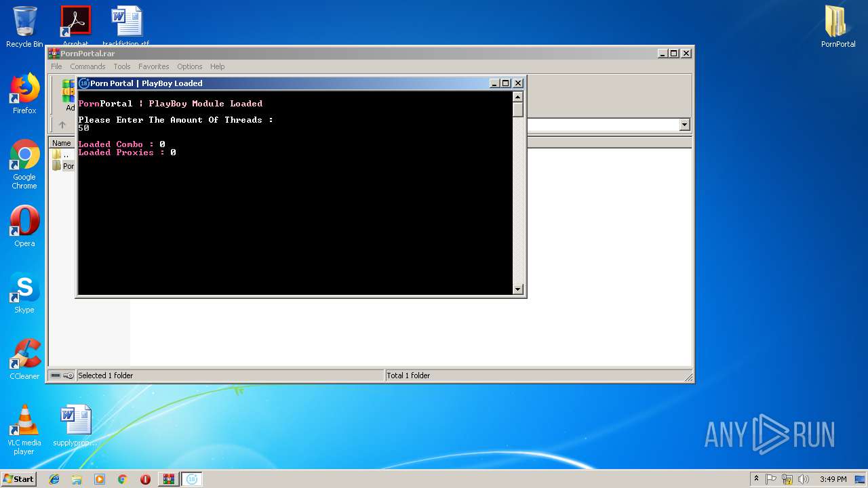This screenshot has height=488, width=868.
Task: Open volume speaker tray icon
Action: click(x=804, y=479)
